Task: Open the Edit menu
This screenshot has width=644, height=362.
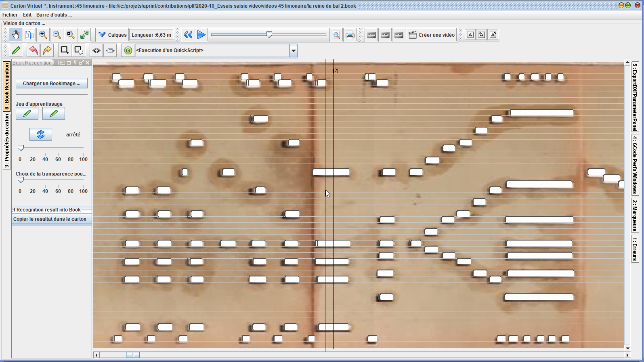Action: [x=27, y=15]
